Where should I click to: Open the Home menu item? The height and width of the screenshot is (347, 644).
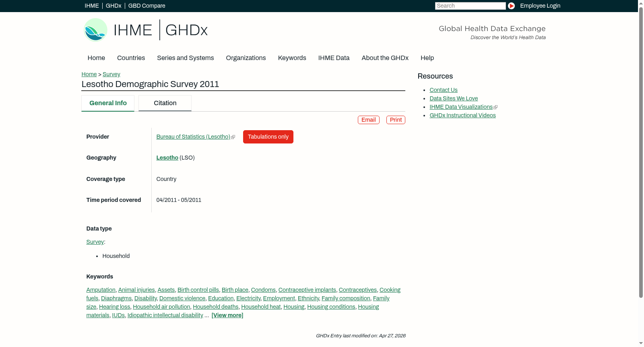pyautogui.click(x=96, y=58)
